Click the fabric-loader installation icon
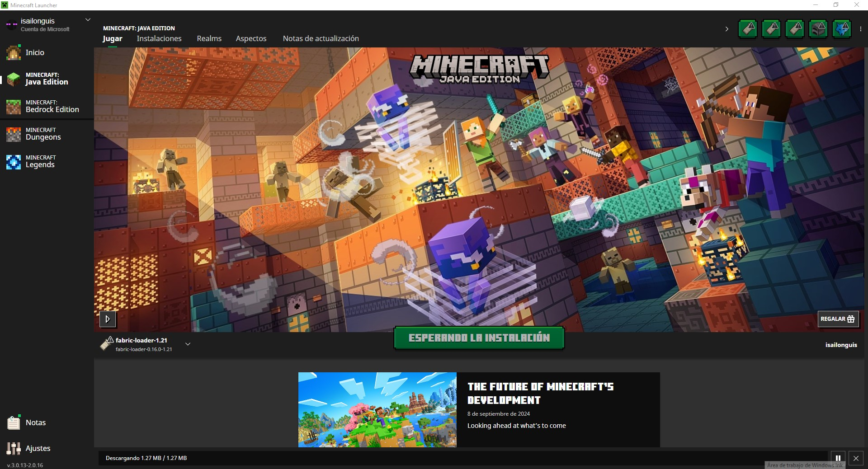The image size is (868, 469). click(107, 344)
